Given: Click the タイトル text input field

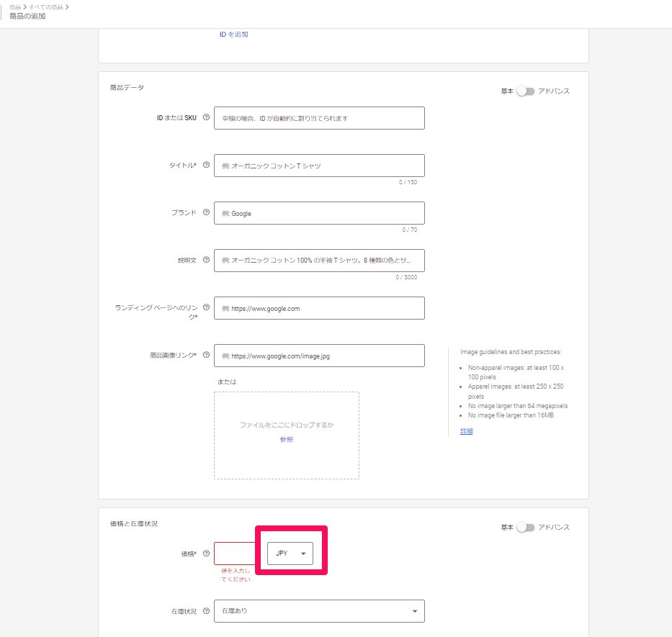Looking at the screenshot, I should (x=319, y=166).
